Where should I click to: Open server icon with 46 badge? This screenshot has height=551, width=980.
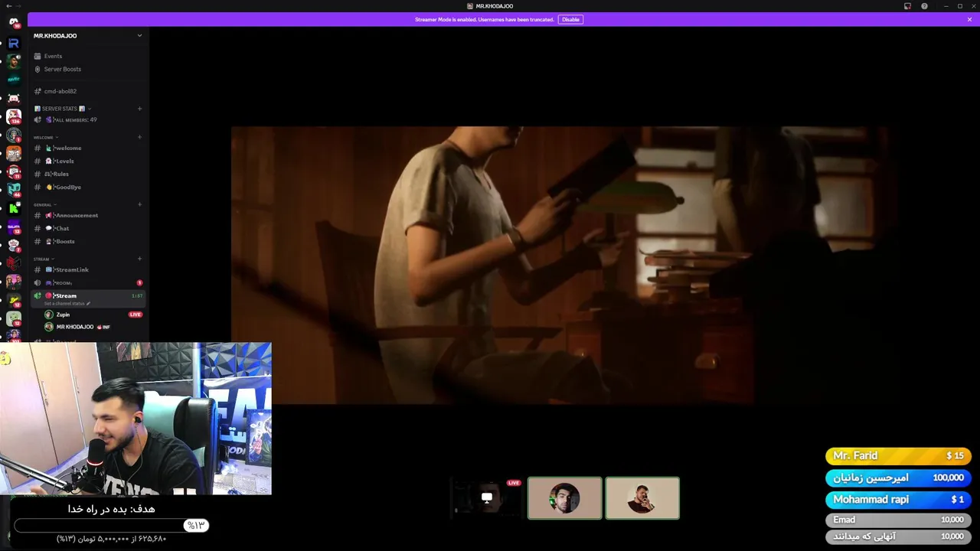(x=14, y=190)
